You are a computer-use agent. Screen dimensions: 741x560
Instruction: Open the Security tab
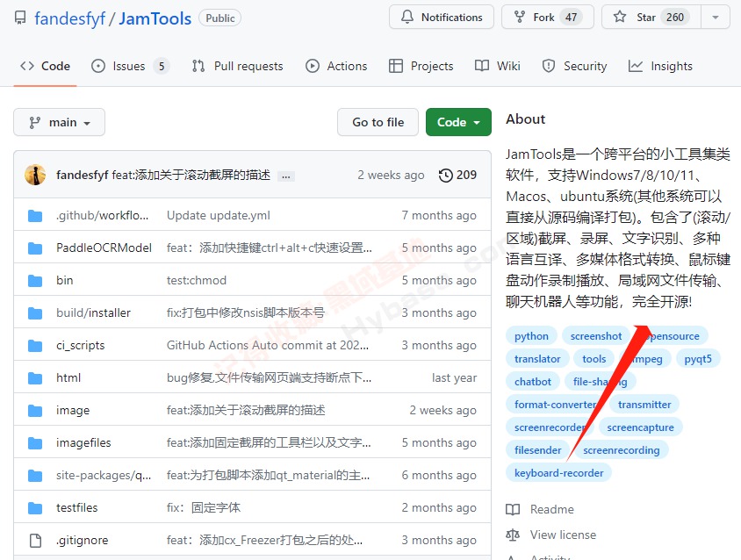[x=574, y=66]
